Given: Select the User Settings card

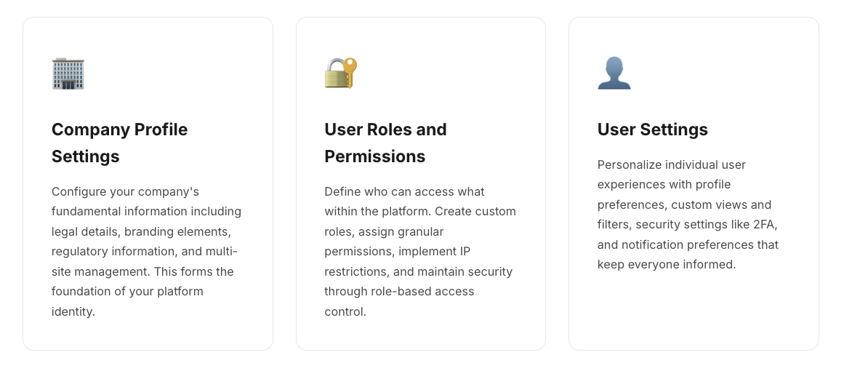Looking at the screenshot, I should coord(694,313).
